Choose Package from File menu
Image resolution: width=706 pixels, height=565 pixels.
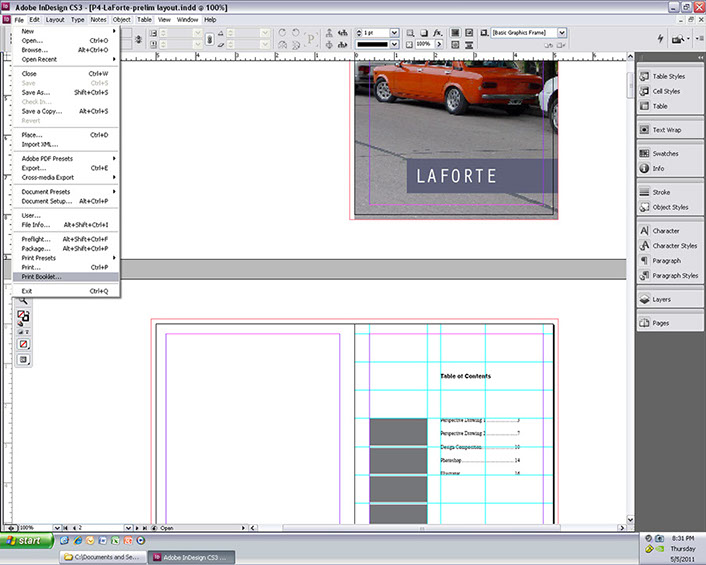(x=66, y=249)
